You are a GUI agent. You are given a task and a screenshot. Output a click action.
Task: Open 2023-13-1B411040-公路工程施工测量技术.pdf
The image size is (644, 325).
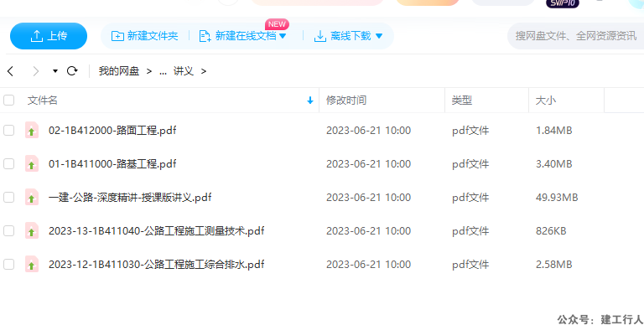click(156, 231)
